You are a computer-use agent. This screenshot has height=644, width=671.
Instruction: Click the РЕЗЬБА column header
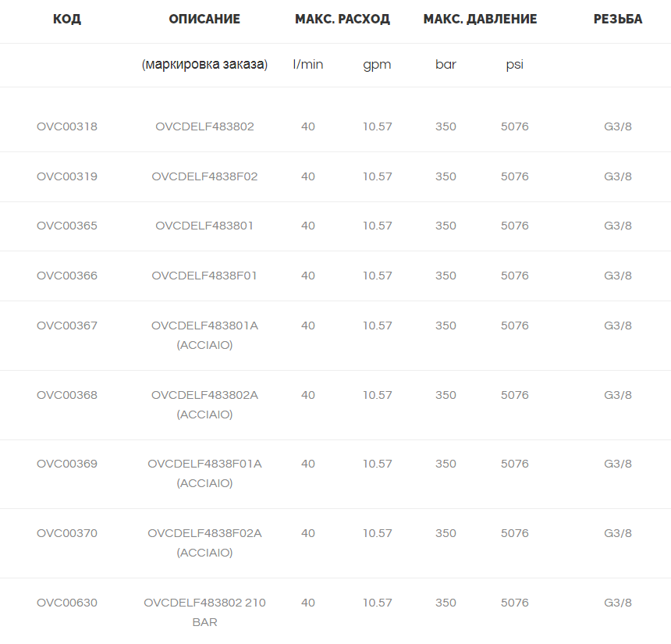pyautogui.click(x=618, y=19)
